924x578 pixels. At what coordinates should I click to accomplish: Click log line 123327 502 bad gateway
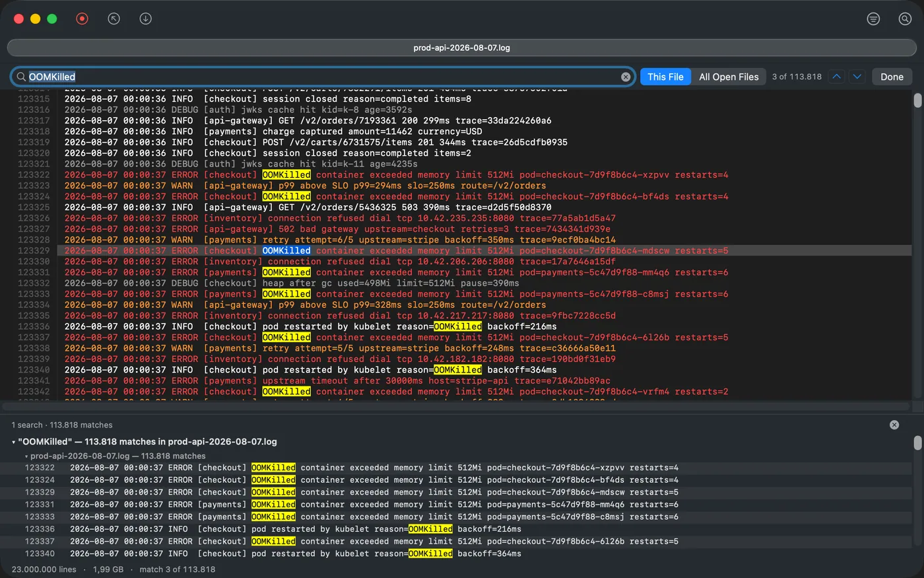point(337,229)
